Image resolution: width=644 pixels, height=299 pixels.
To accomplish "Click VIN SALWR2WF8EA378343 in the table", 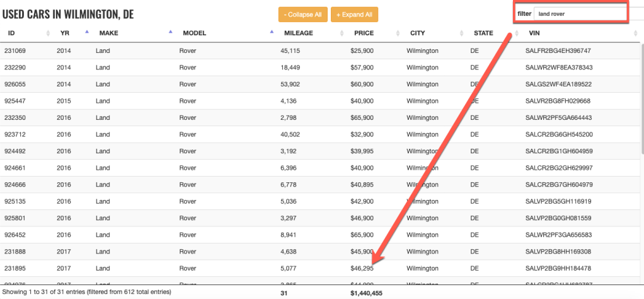I will 558,67.
